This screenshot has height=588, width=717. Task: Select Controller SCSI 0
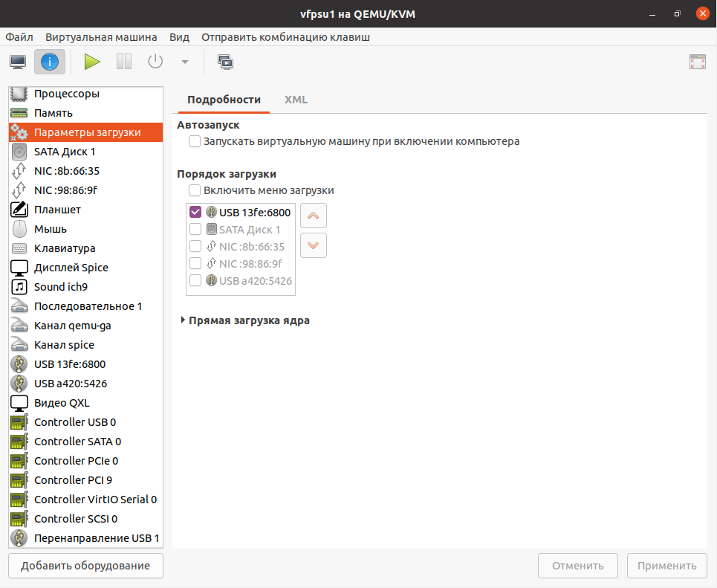click(86, 519)
